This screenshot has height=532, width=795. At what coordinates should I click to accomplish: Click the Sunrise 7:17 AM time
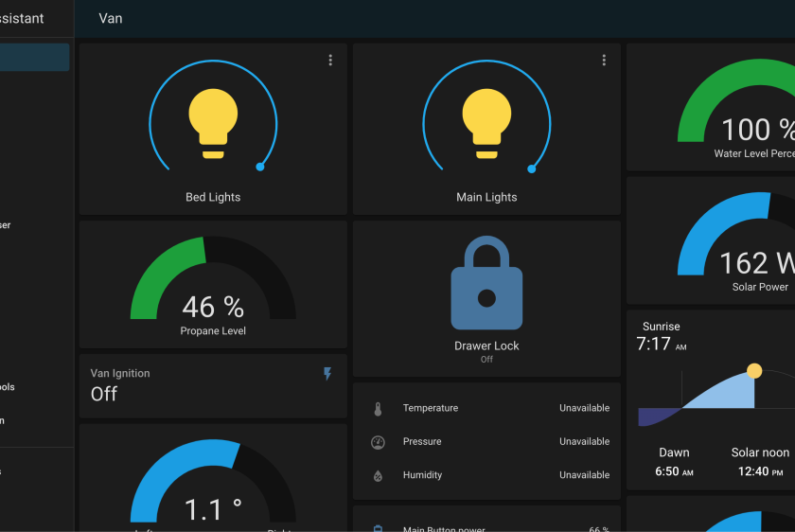(662, 344)
